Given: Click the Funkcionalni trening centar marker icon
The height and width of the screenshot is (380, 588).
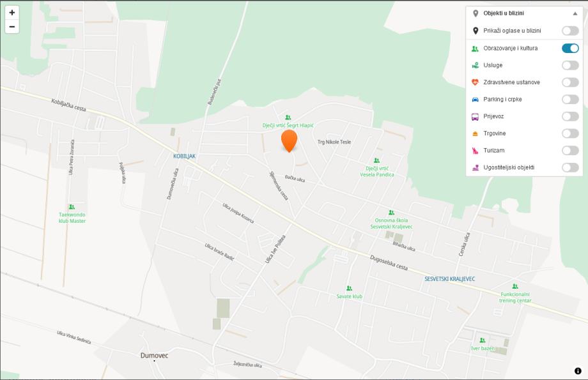Looking at the screenshot, I should [x=515, y=286].
